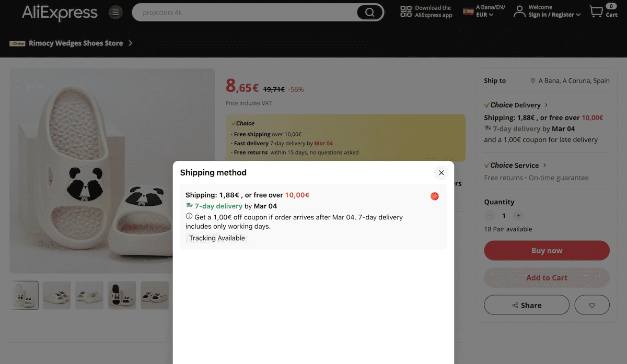Expand the Choice Delivery details
Screen dimensions: 627x364
click(x=516, y=104)
